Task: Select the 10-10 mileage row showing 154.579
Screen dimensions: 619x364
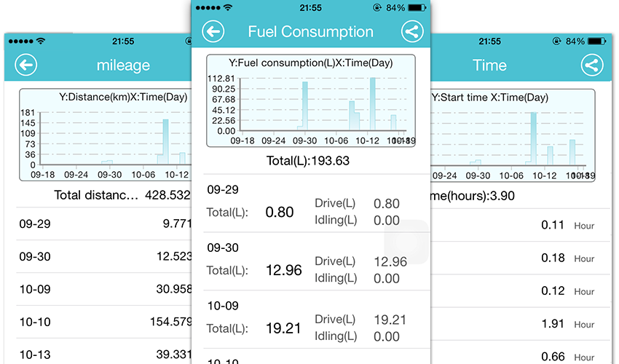Action: (102, 323)
